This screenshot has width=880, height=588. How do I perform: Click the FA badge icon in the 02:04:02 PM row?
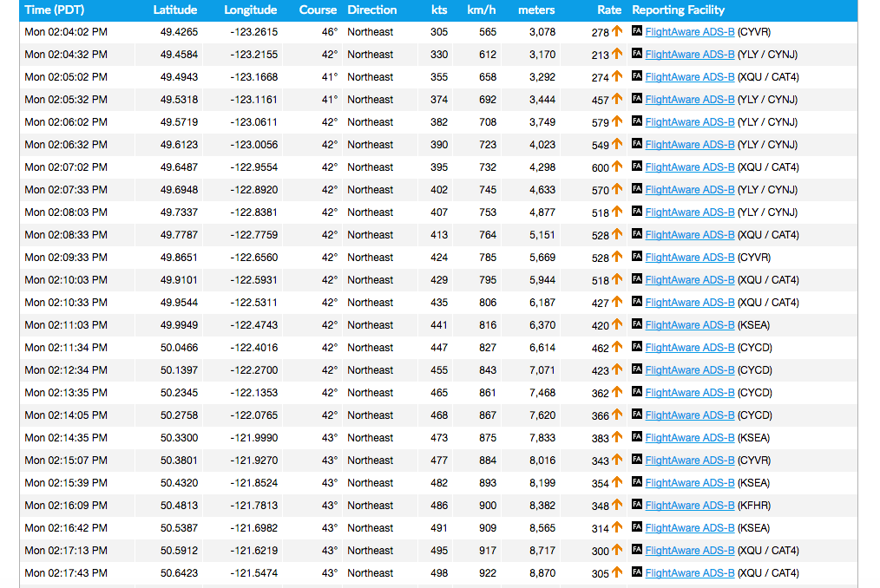pos(637,32)
